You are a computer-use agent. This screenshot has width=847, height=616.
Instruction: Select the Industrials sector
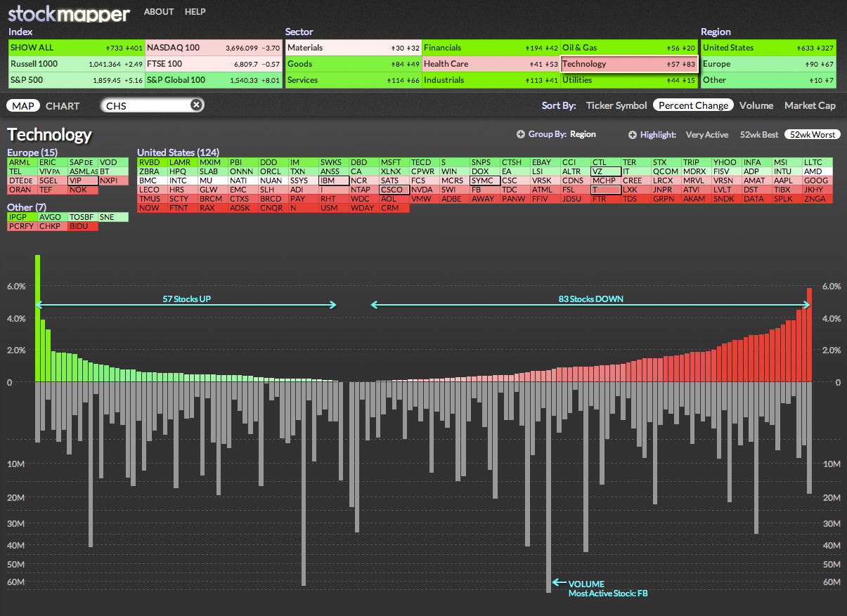pos(491,80)
